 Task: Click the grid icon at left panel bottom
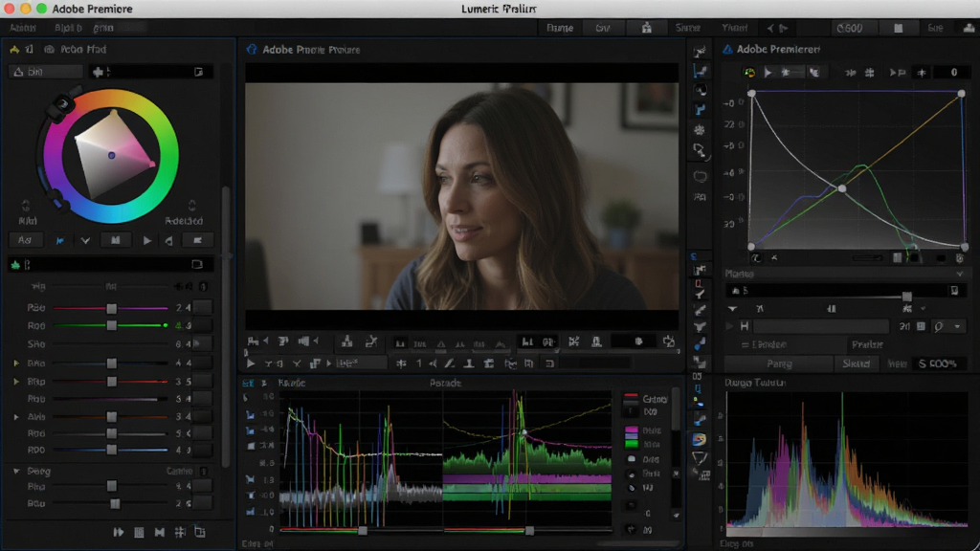[x=180, y=532]
